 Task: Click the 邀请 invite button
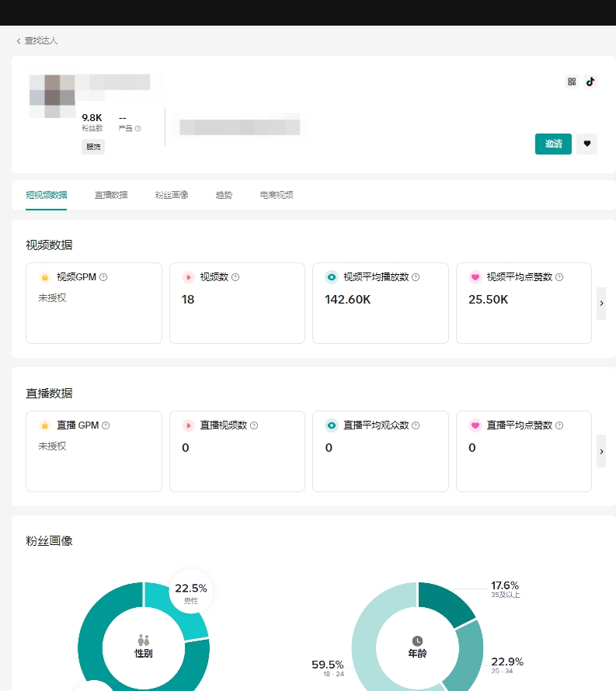(x=553, y=144)
